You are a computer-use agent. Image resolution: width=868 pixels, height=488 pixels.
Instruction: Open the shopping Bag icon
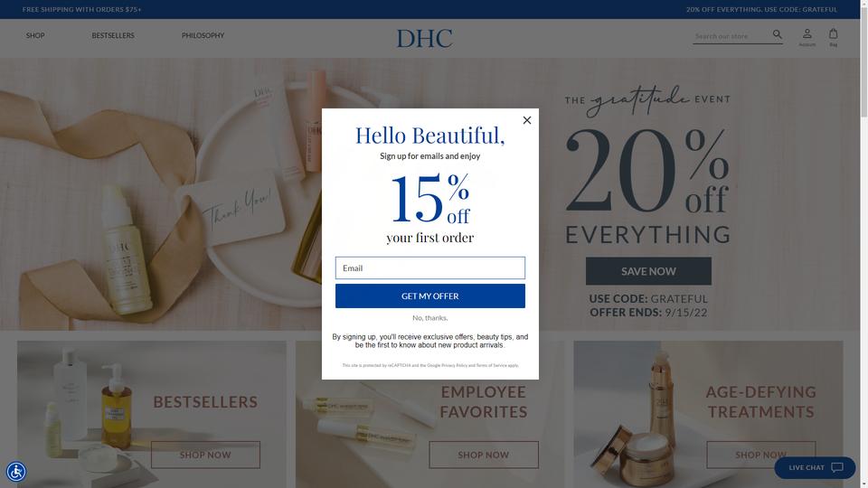pos(833,37)
